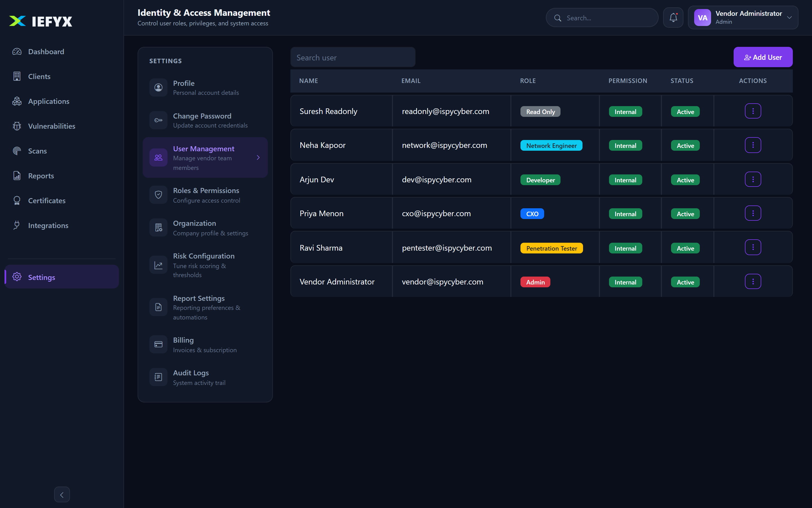
Task: Open actions menu for Vendor Administrator row
Action: click(x=753, y=282)
